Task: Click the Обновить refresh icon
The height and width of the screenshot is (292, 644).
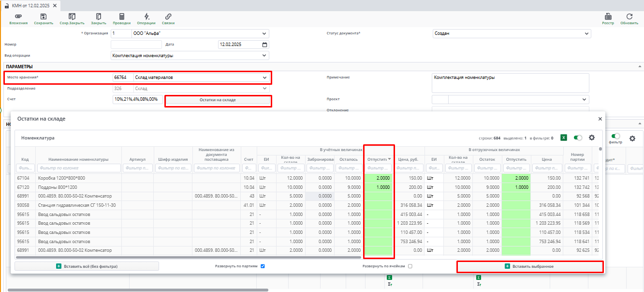Action: (629, 16)
